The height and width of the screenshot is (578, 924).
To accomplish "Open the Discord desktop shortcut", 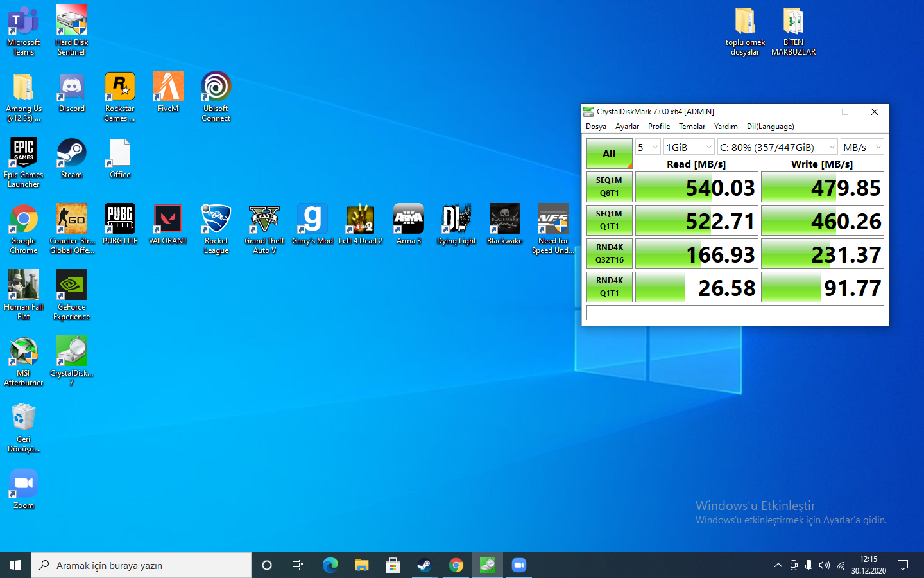I will [72, 92].
